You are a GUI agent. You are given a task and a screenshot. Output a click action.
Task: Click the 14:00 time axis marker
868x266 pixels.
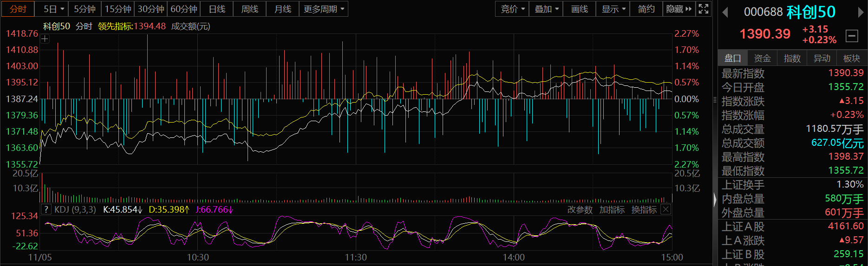tap(513, 257)
